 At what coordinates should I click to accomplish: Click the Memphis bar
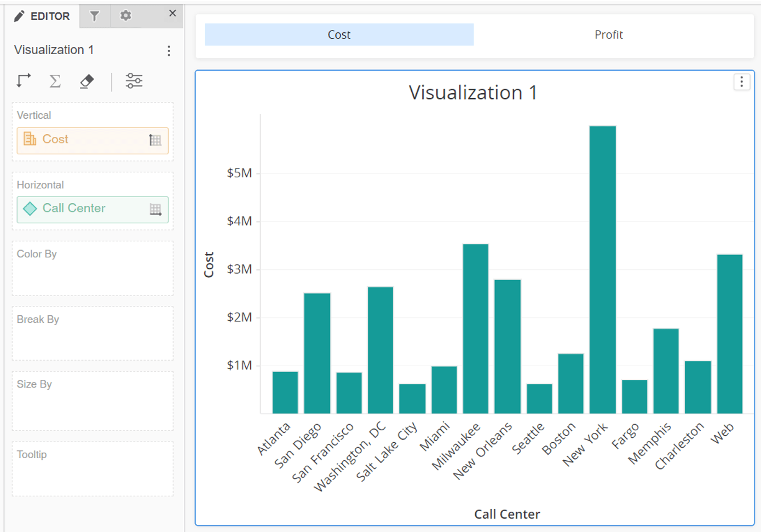click(x=666, y=371)
